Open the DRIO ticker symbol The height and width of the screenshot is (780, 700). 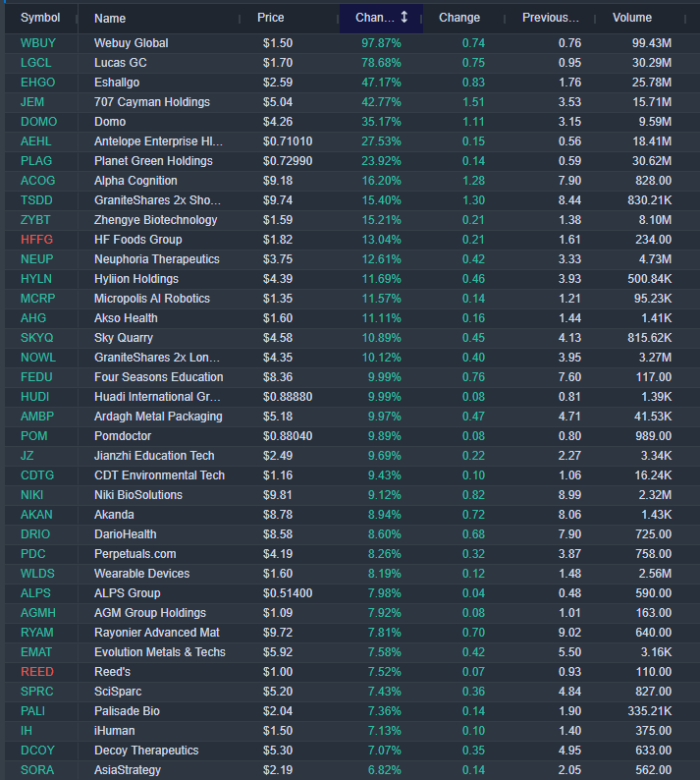(35, 534)
